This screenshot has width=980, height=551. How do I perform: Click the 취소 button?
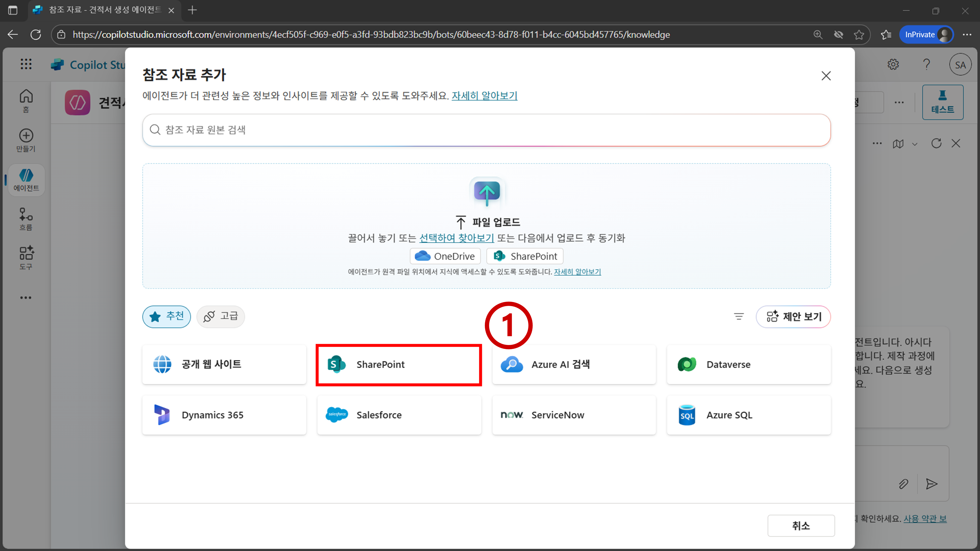[801, 526]
